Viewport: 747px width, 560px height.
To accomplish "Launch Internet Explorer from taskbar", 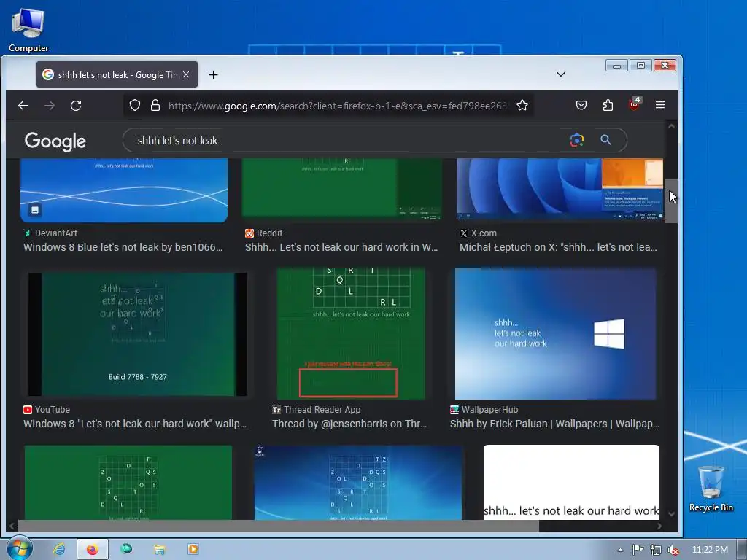I will click(x=59, y=550).
